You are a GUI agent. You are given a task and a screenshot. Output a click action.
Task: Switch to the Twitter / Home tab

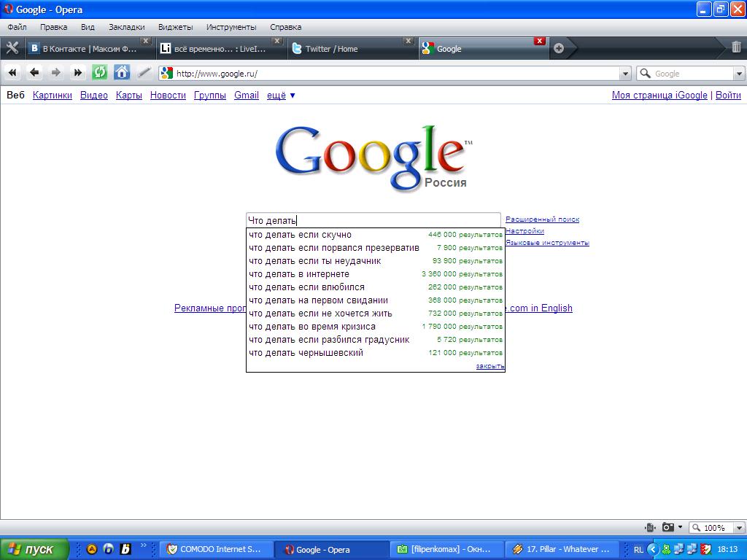(351, 49)
